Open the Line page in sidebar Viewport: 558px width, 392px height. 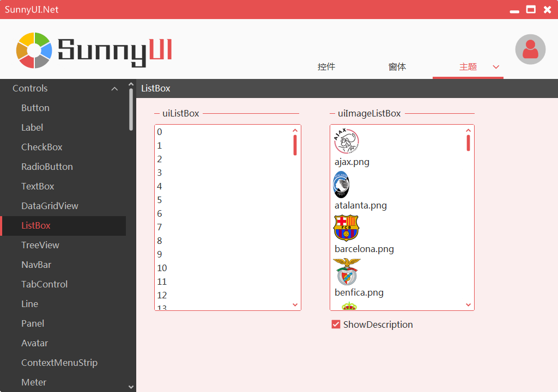(63, 304)
